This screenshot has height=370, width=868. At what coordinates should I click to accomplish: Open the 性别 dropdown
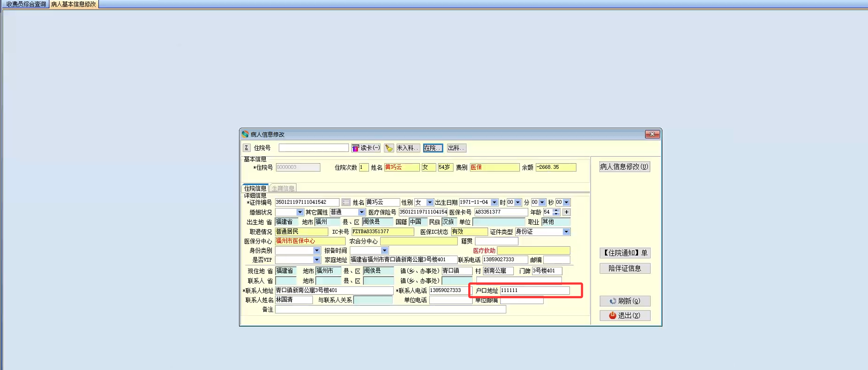(x=429, y=202)
